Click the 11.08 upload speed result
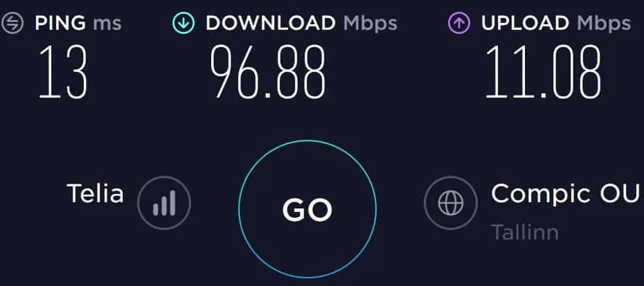 click(543, 72)
